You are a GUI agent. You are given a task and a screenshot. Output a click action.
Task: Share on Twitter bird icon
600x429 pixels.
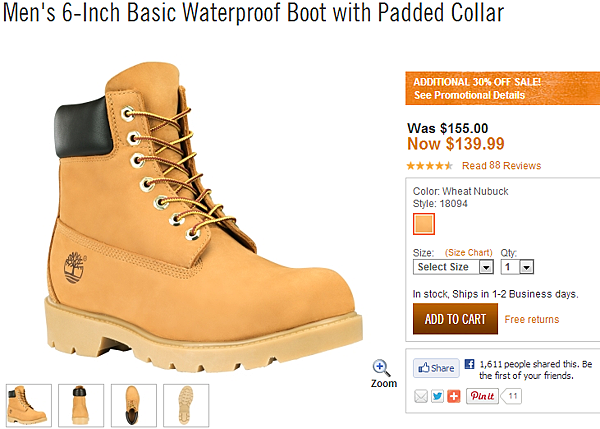pos(437,396)
